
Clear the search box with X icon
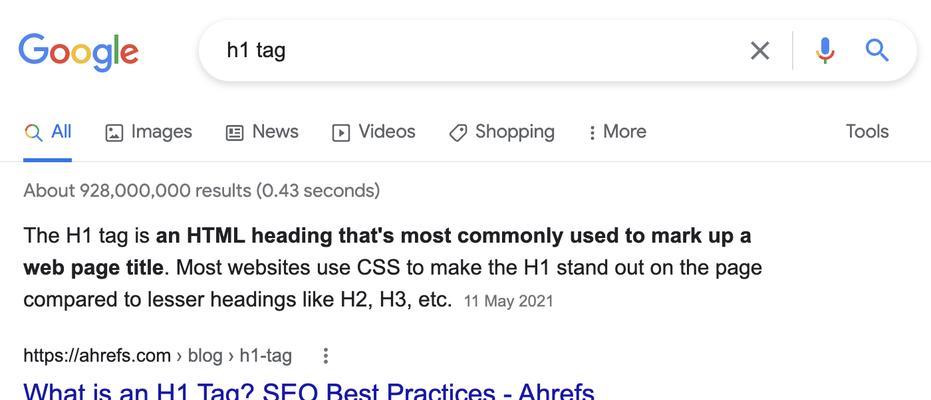(760, 51)
